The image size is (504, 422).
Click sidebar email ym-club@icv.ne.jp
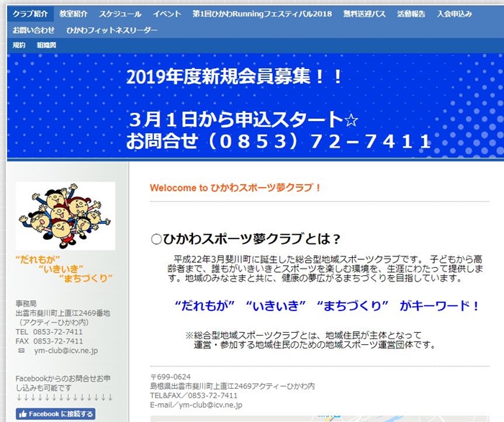pyautogui.click(x=66, y=351)
